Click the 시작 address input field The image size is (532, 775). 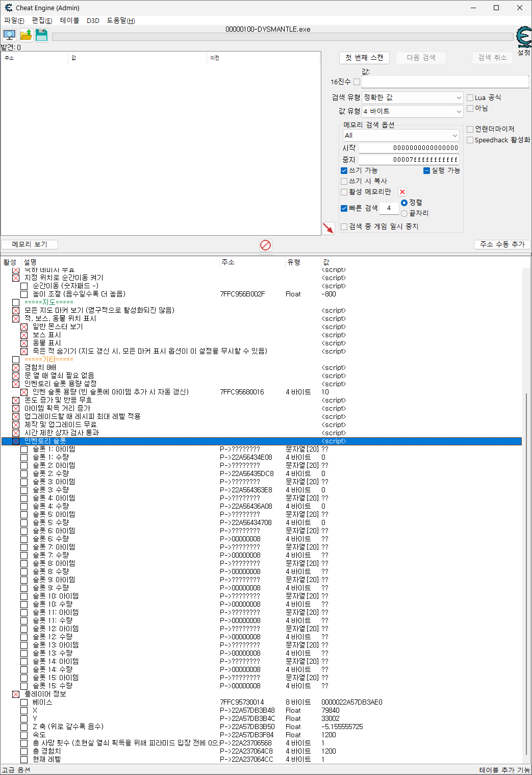409,148
